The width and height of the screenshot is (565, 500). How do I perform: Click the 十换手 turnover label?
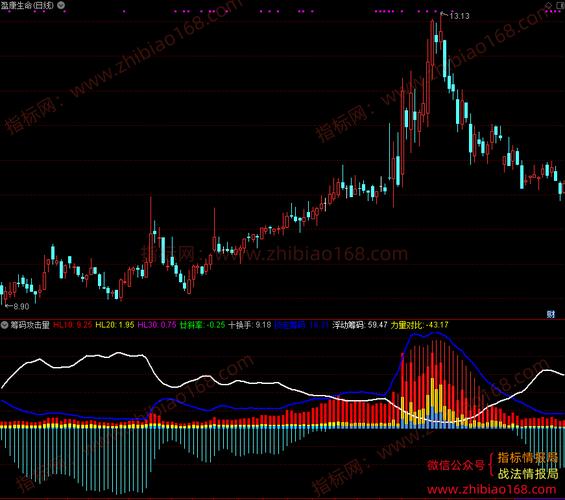point(250,325)
